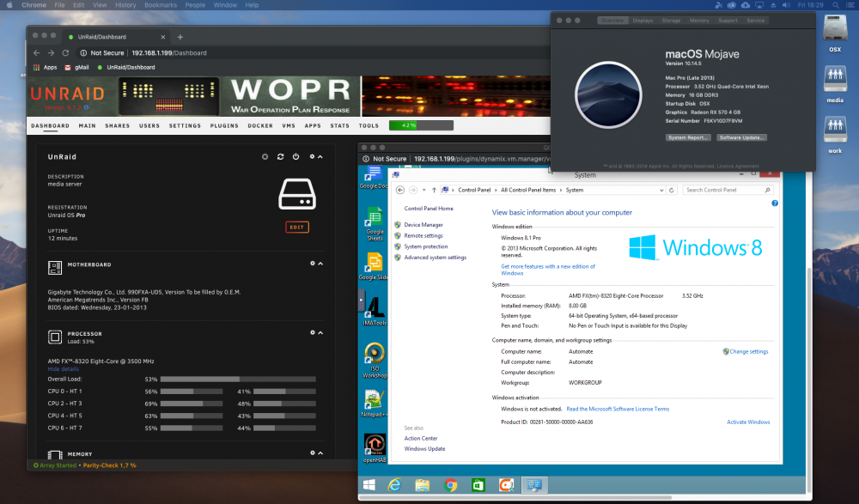859x504 pixels.
Task: Click the EDIT button under server icon
Action: 297,227
